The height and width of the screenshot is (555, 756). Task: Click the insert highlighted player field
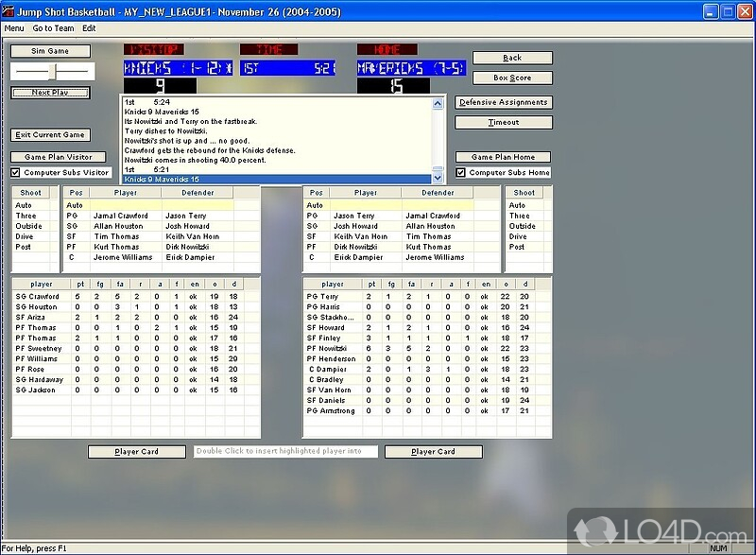coord(285,451)
